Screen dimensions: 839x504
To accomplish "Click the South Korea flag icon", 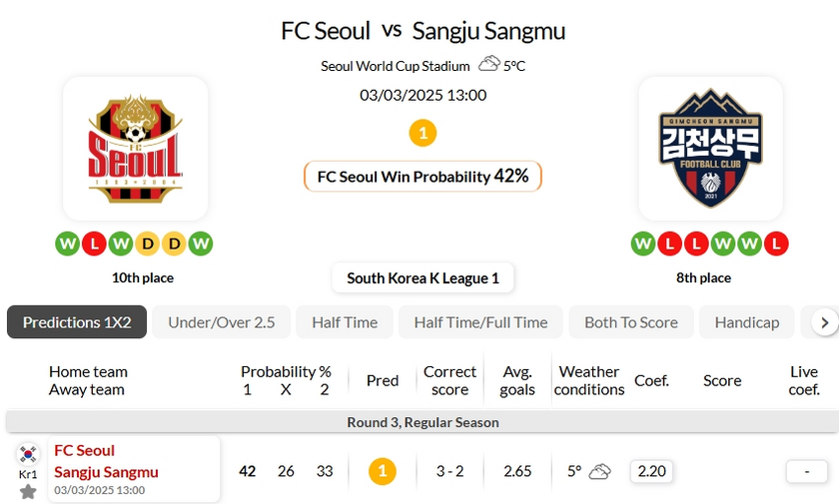I will (x=28, y=454).
